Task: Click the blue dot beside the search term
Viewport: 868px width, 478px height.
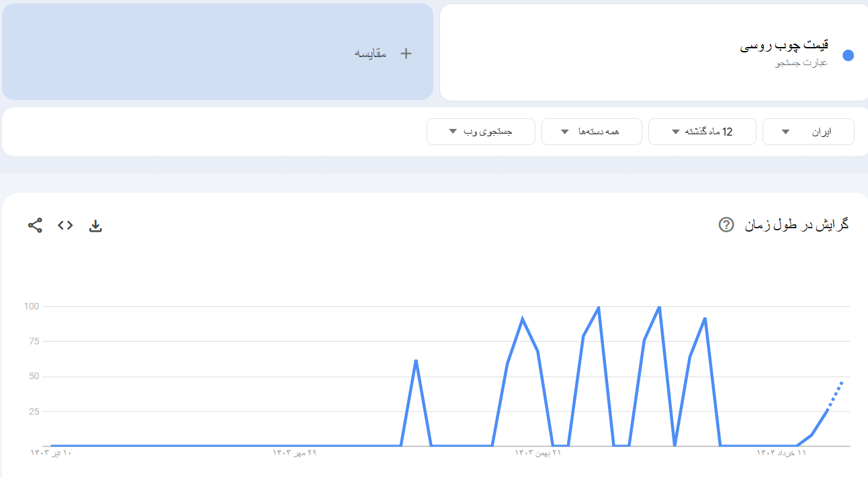Action: pyautogui.click(x=848, y=56)
